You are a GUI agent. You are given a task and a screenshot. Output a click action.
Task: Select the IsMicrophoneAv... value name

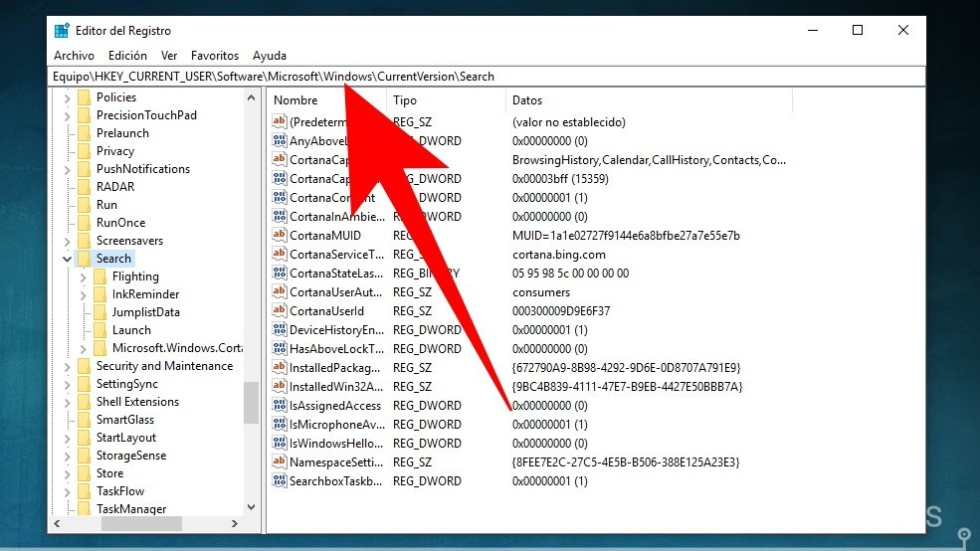coord(337,425)
